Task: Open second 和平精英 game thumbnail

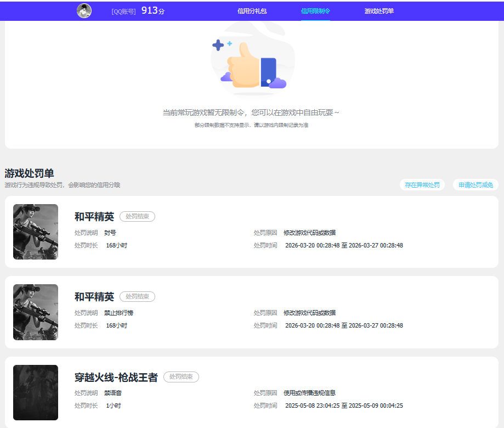Action: [36, 312]
